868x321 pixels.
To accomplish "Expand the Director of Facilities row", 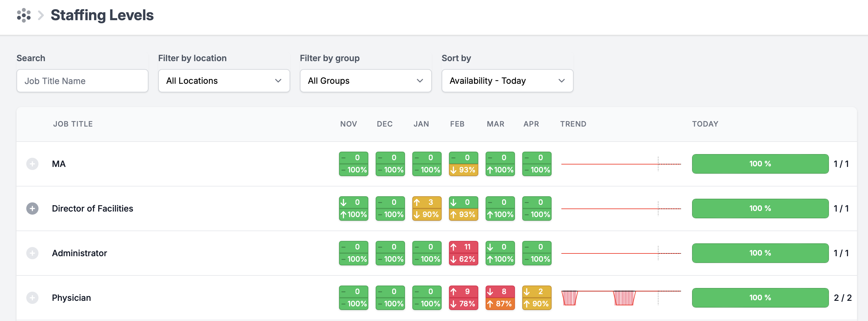I will pyautogui.click(x=32, y=208).
